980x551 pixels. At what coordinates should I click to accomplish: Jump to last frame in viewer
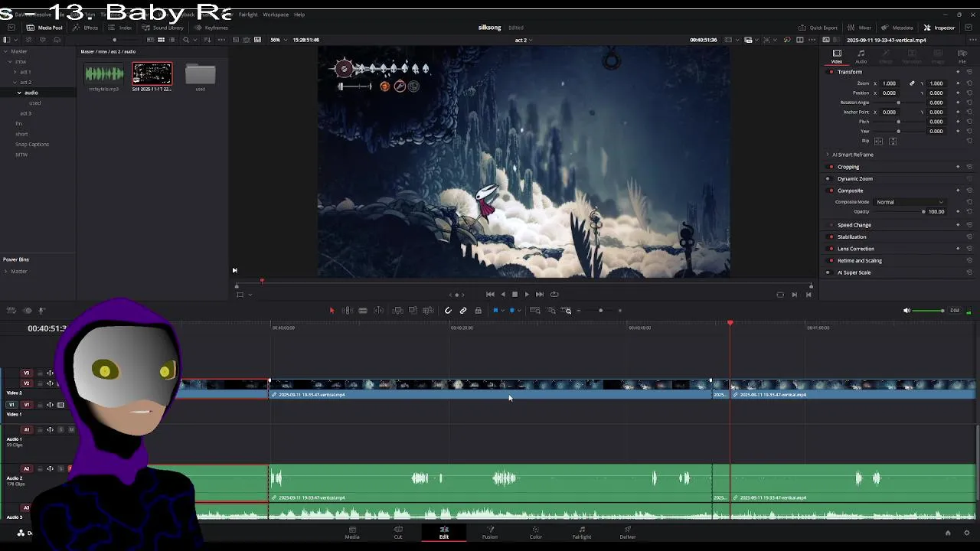tap(540, 294)
